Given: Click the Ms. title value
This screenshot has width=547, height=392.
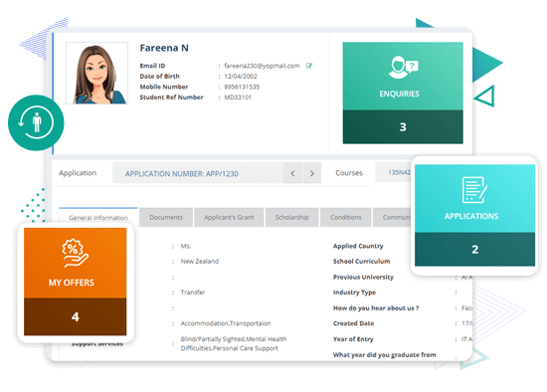Looking at the screenshot, I should [x=186, y=246].
